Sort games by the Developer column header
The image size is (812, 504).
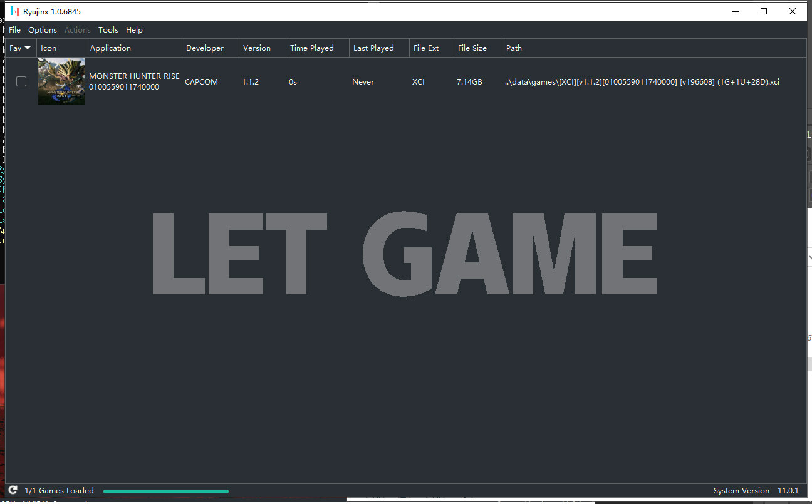point(204,48)
